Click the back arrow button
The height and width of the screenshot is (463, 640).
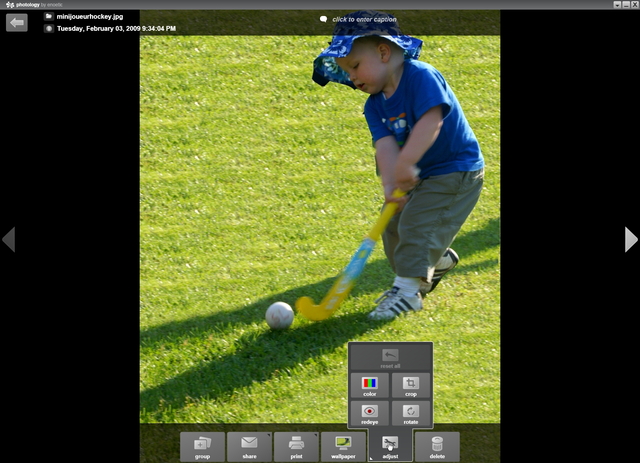pyautogui.click(x=17, y=22)
